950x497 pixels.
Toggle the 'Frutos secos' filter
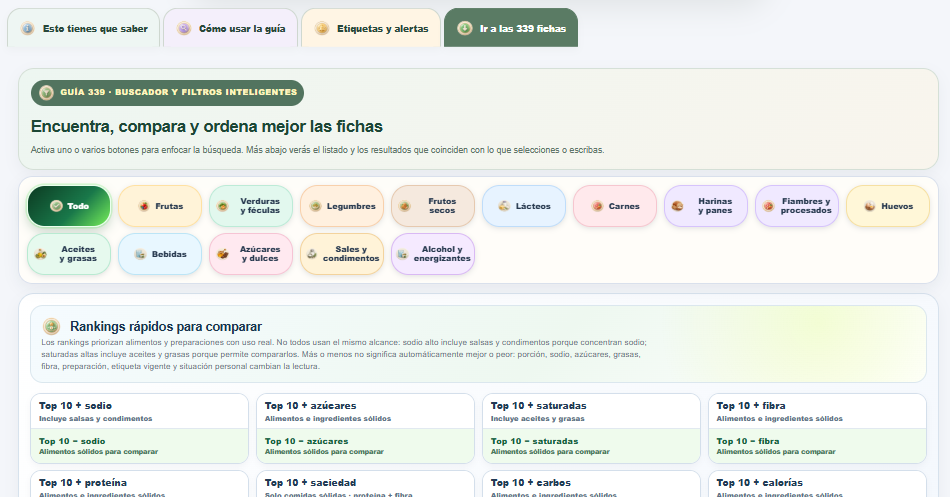[433, 206]
